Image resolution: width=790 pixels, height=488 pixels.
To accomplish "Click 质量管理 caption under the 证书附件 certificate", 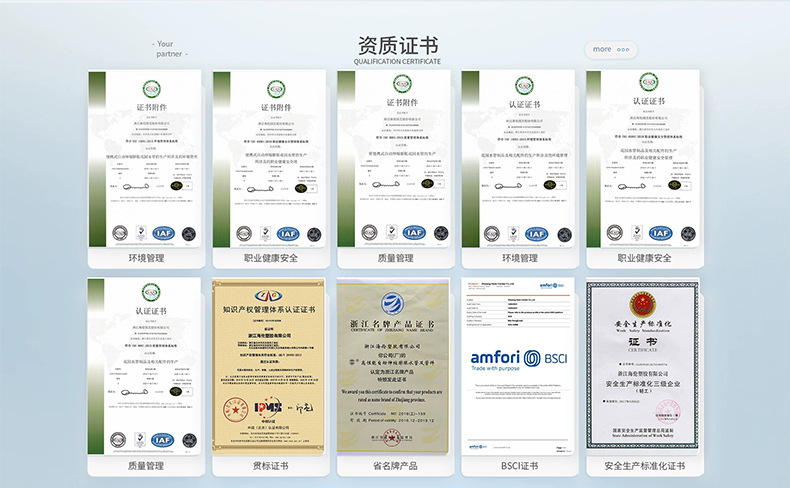I will coord(395,258).
